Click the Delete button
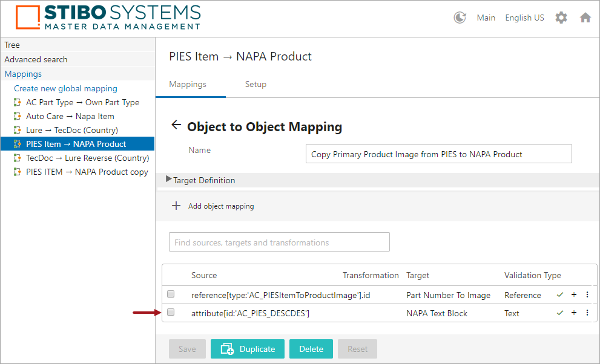The height and width of the screenshot is (364, 600). pos(311,349)
